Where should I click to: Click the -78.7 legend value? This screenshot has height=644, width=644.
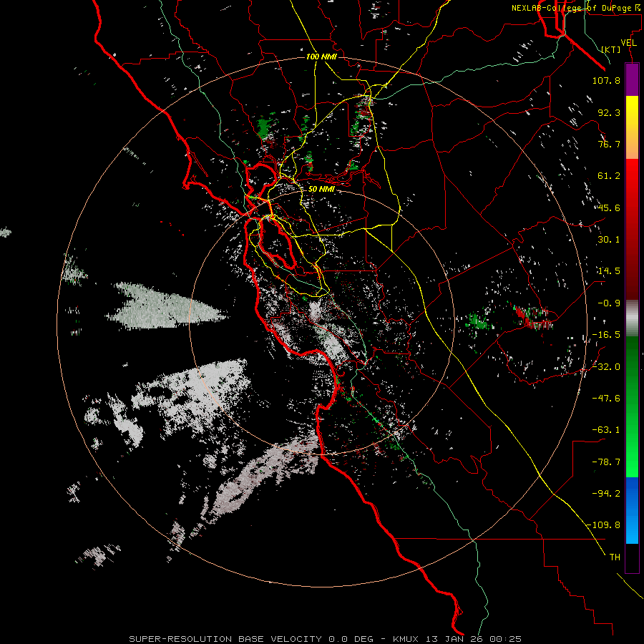[606, 462]
